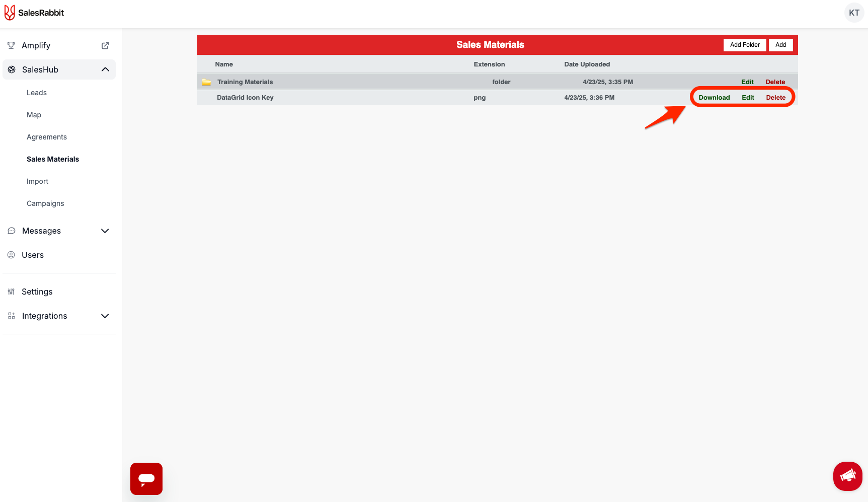
Task: Open the KT user avatar menu
Action: 854,13
